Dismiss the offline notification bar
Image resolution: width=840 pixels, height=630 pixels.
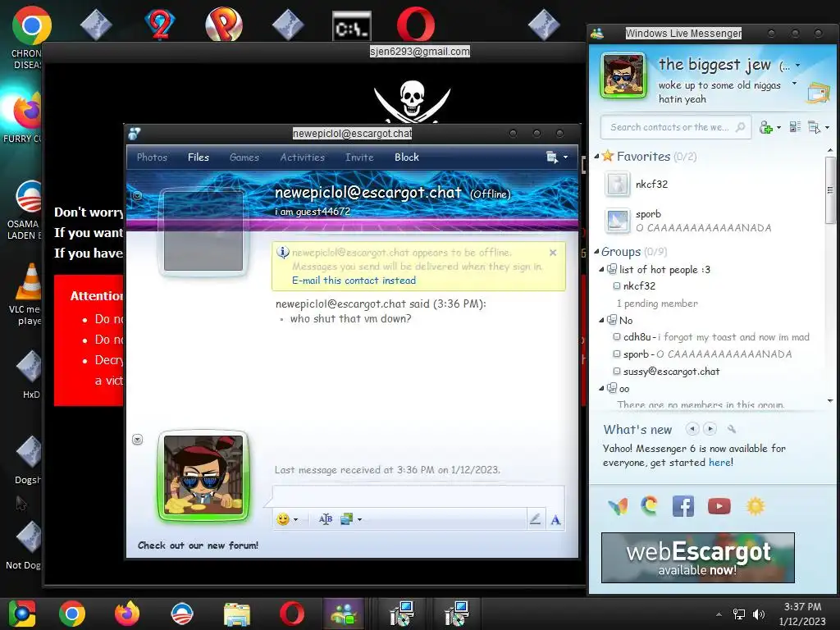pos(553,253)
